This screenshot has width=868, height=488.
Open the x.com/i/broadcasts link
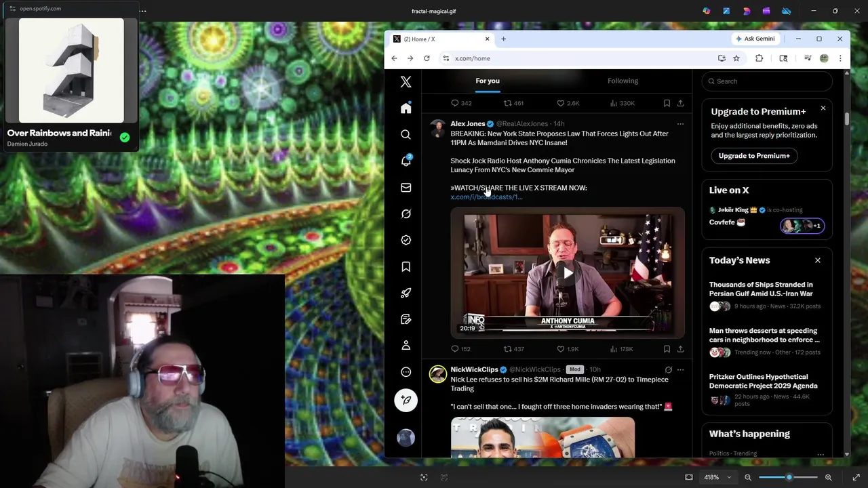tap(486, 197)
